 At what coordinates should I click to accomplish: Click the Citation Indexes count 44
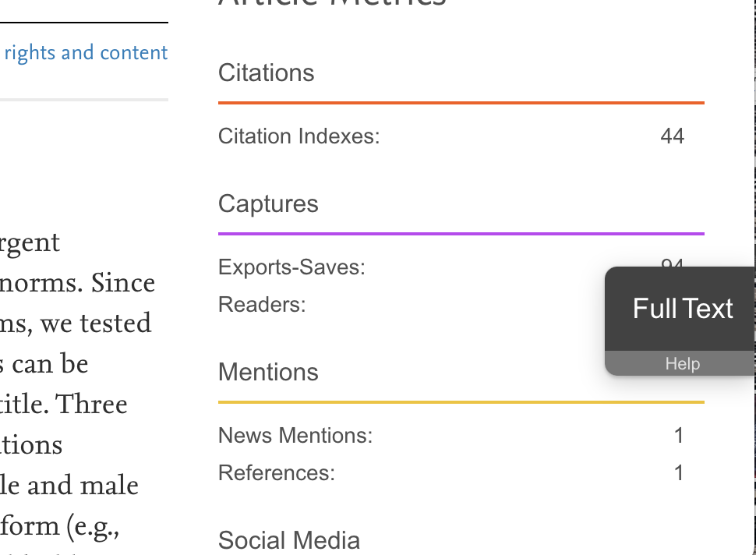coord(672,136)
